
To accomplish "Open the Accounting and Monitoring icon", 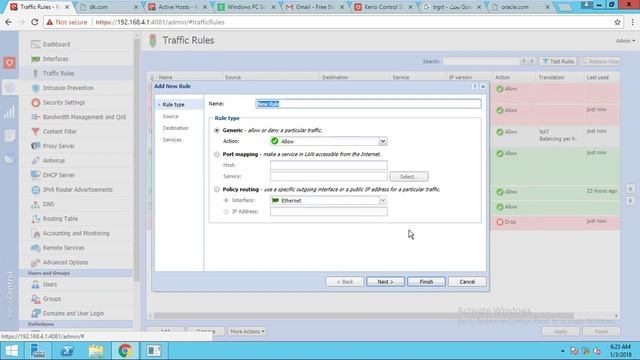I will 36,233.
